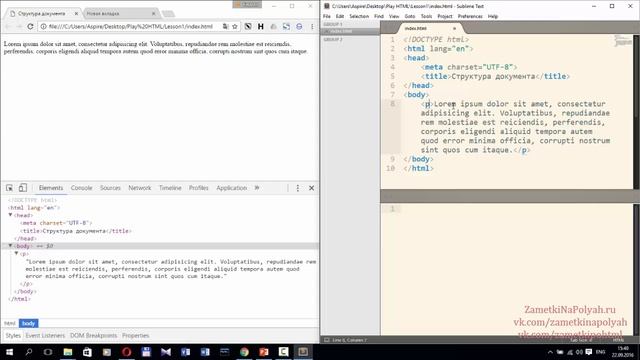This screenshot has width=640, height=360.
Task: Click line number 8 in Sublime gutter
Action: (392, 104)
